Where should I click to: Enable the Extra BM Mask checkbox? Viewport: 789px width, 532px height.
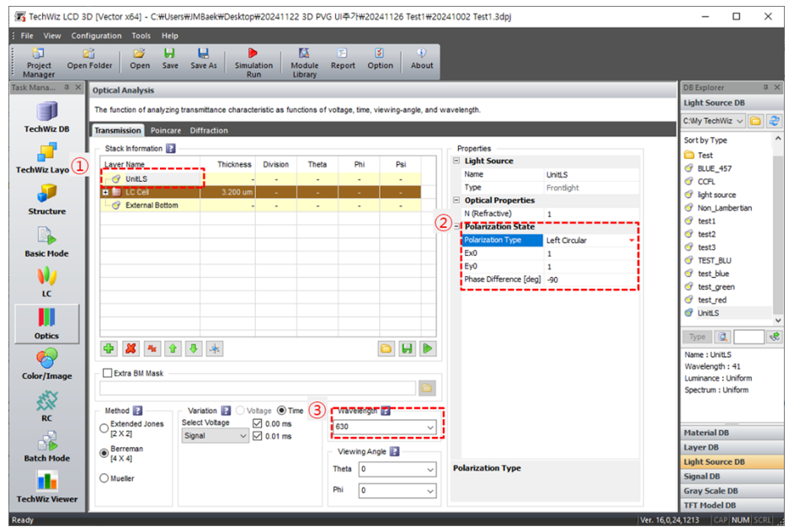click(107, 373)
